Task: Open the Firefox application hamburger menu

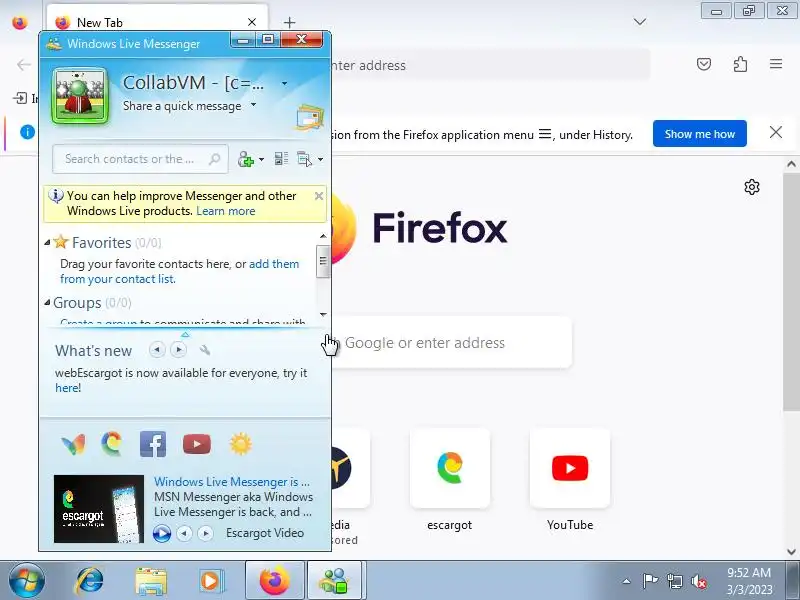Action: [776, 64]
